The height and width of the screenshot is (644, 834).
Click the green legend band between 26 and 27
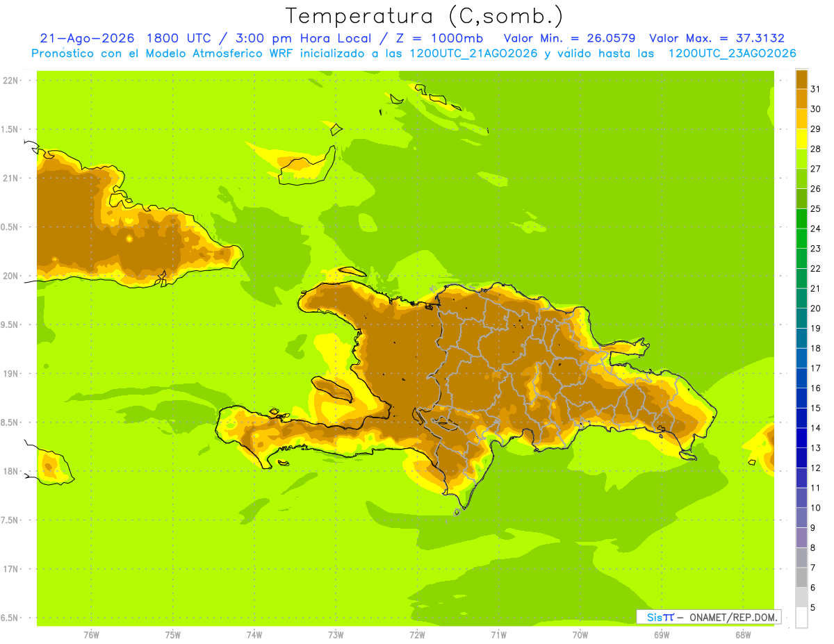coord(801,179)
